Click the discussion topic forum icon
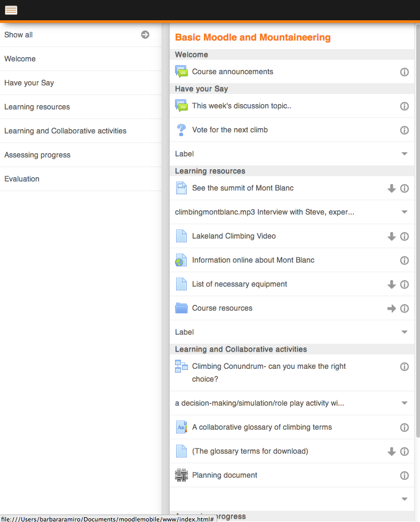This screenshot has height=522, width=420. [x=181, y=106]
